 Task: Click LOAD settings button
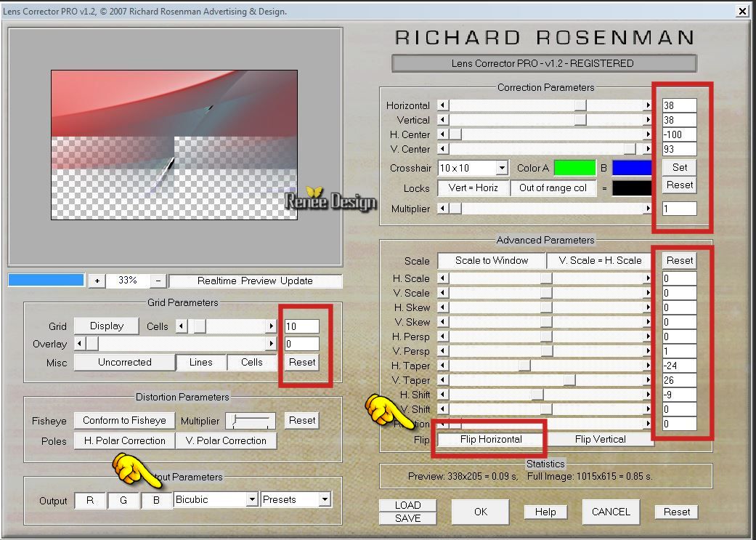pyautogui.click(x=408, y=505)
